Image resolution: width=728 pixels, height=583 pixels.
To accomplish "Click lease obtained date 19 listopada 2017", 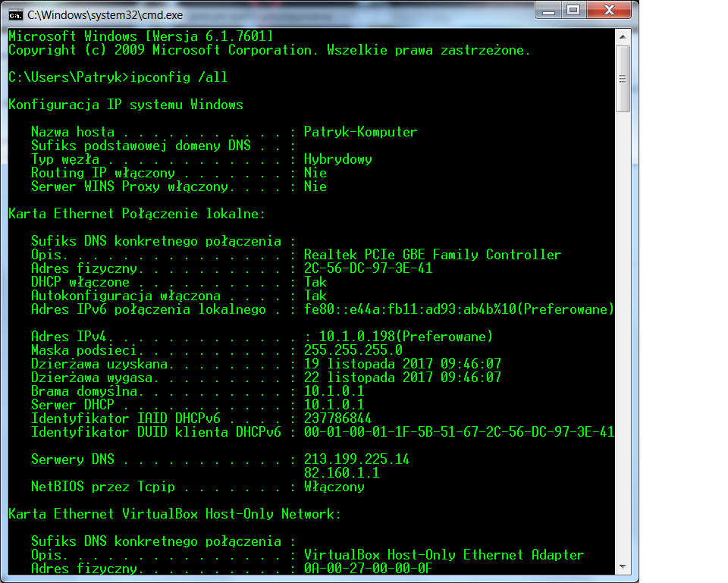I will pos(369,363).
